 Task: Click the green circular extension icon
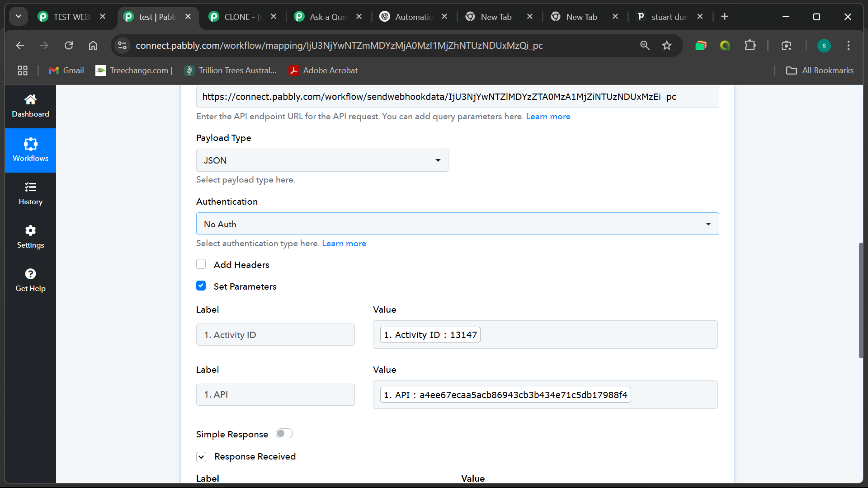725,45
